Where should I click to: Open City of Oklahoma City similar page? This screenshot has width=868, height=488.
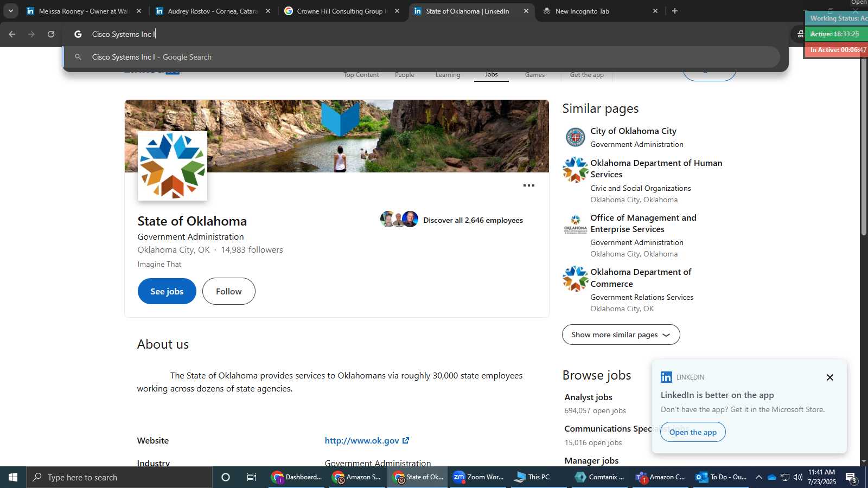pos(634,131)
